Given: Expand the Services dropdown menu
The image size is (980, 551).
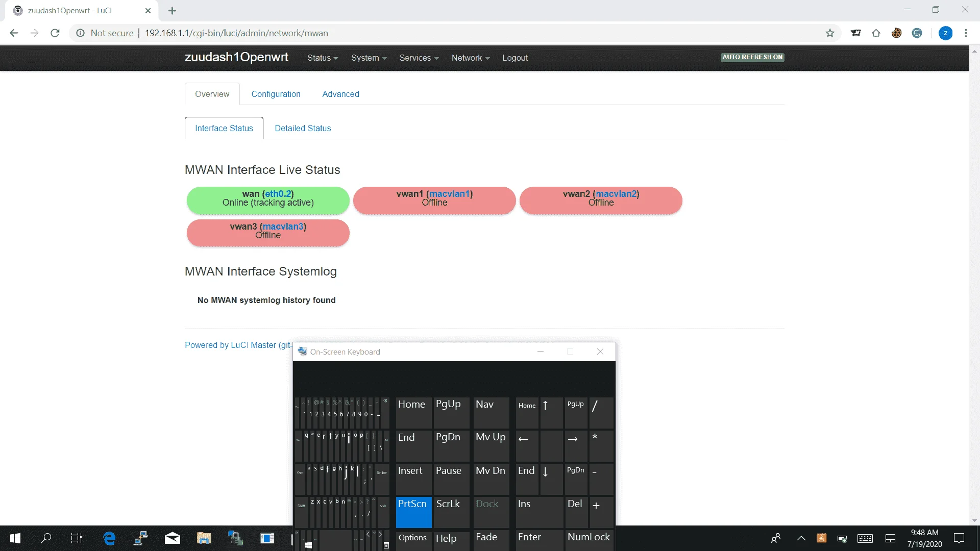Looking at the screenshot, I should [419, 58].
